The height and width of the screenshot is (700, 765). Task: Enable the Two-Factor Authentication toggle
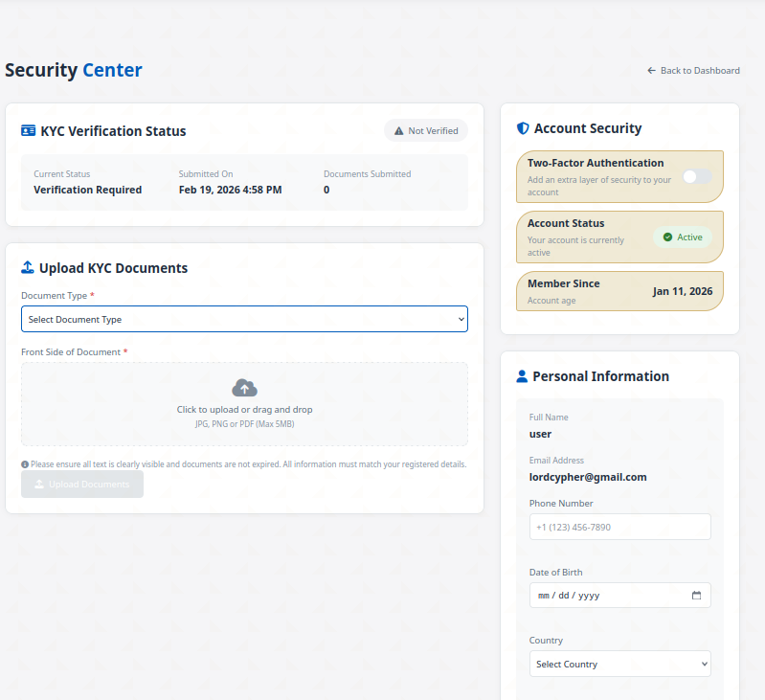pos(697,176)
